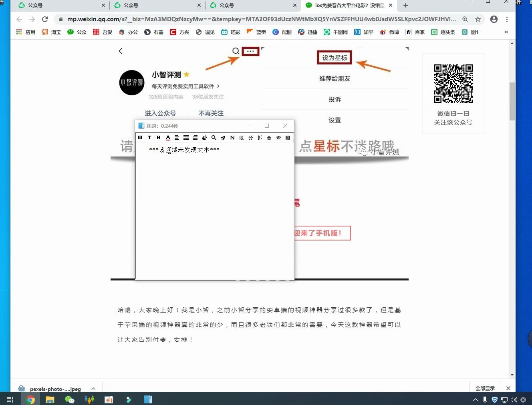Click the 查 (lookup) icon in OCR toolbar

click(x=279, y=138)
